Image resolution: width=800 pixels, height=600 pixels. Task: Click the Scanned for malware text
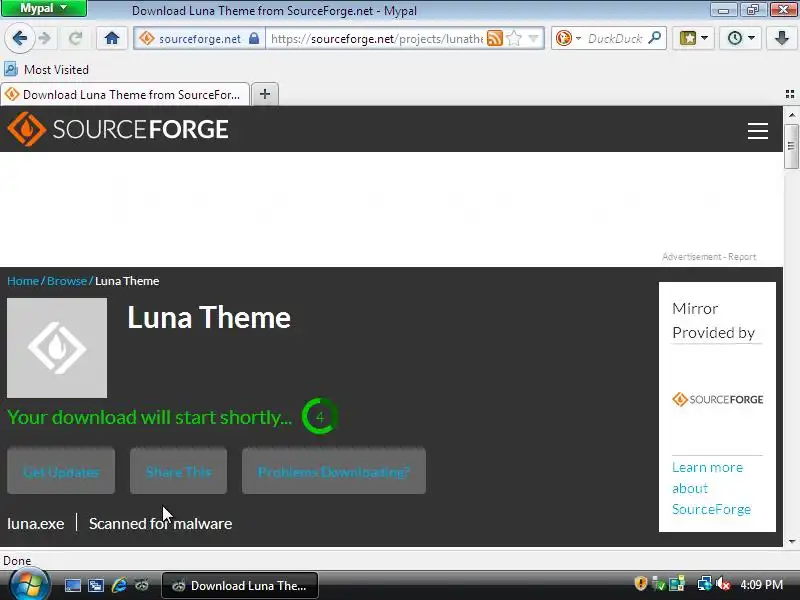(x=160, y=523)
